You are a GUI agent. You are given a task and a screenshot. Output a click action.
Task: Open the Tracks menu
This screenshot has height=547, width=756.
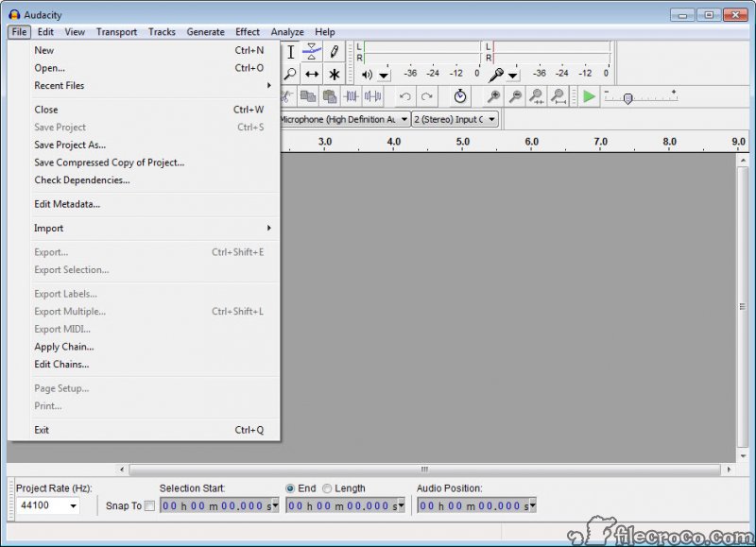coord(162,32)
